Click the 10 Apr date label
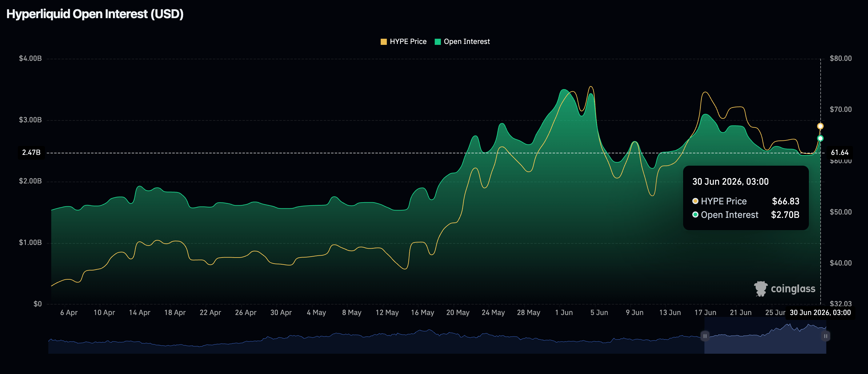The width and height of the screenshot is (868, 374). point(104,313)
